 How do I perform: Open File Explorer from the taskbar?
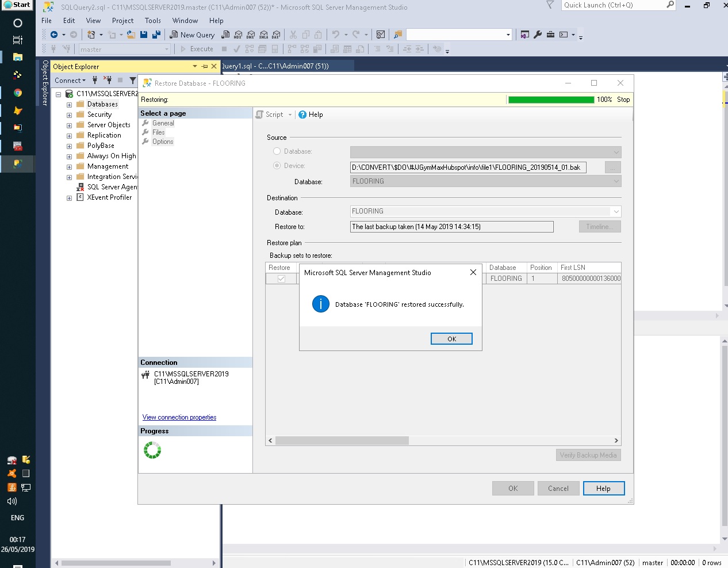point(18,57)
